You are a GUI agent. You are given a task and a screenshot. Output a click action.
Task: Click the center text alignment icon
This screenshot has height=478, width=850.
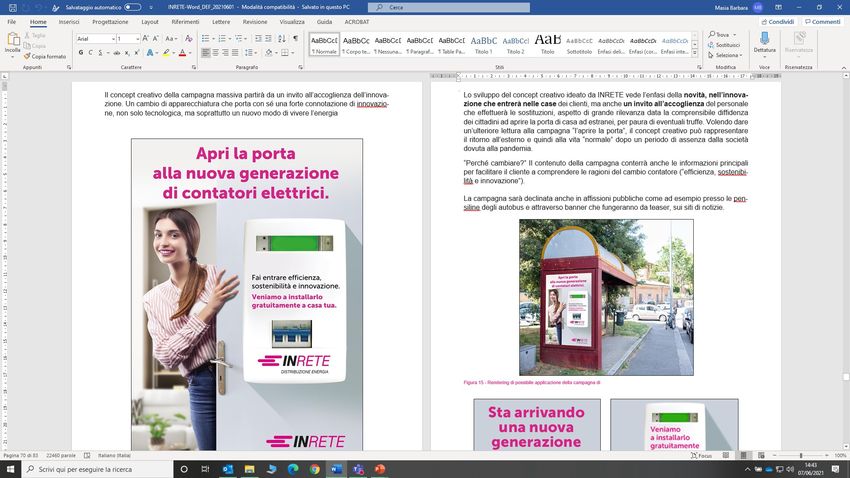pos(216,53)
